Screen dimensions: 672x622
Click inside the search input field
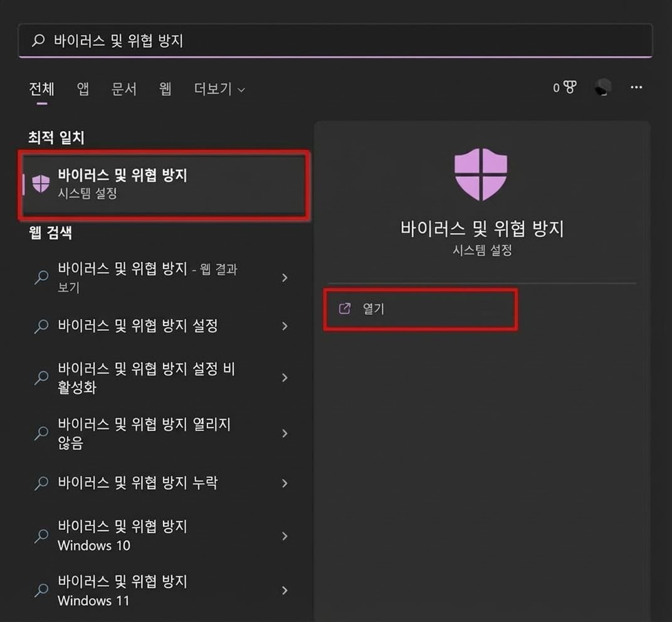[251, 39]
